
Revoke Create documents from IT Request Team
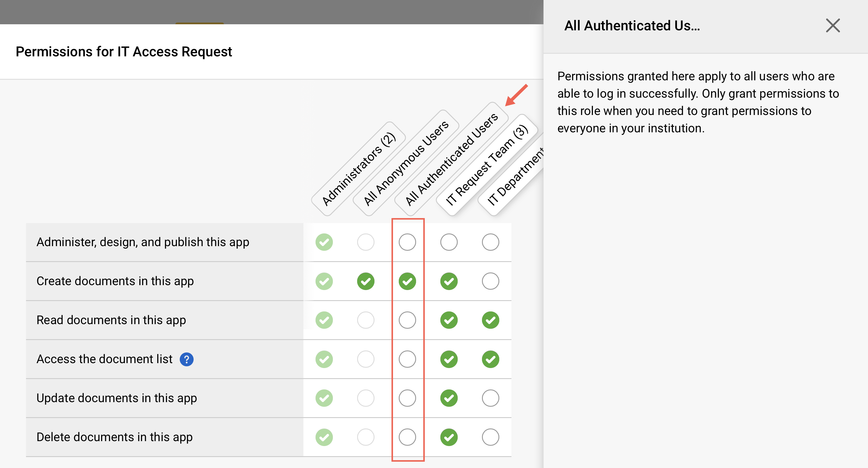[x=448, y=281]
